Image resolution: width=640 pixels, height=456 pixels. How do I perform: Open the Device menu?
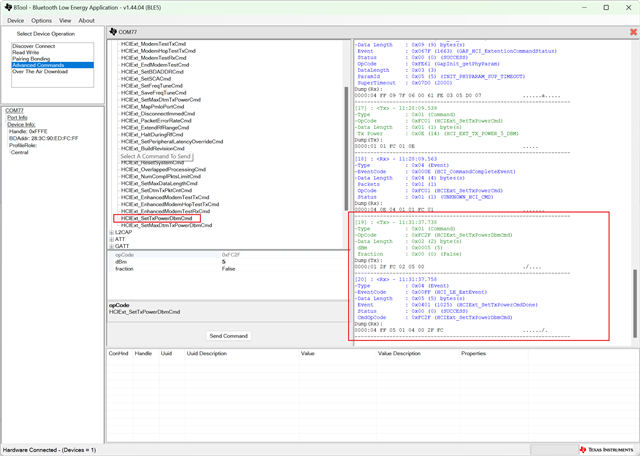[x=16, y=20]
